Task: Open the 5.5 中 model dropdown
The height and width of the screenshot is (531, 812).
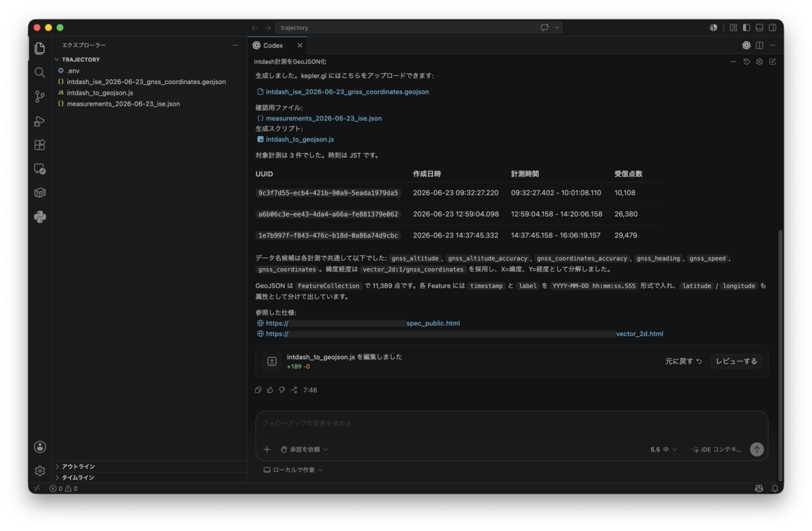Action: coord(664,449)
